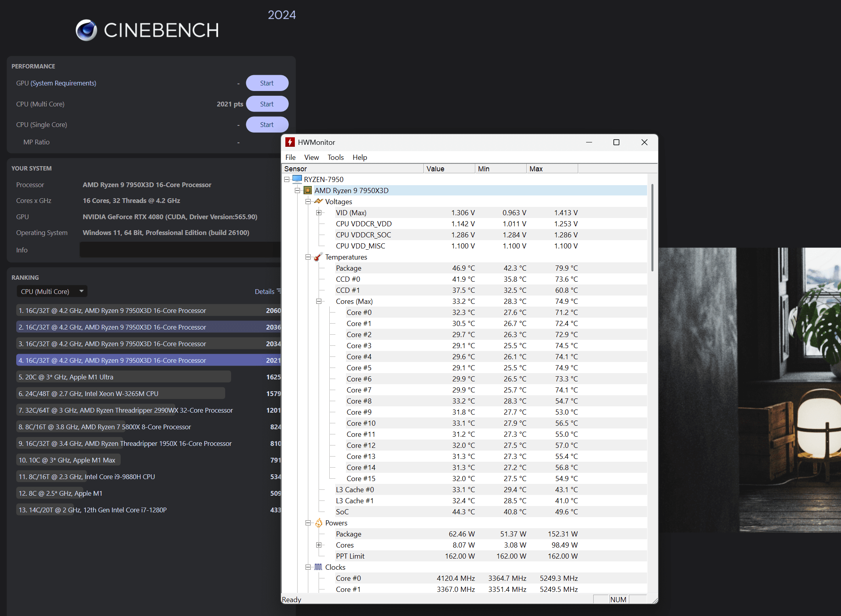Image resolution: width=841 pixels, height=616 pixels.
Task: Select ranking entry 3 scoring 2034
Action: [x=148, y=344]
